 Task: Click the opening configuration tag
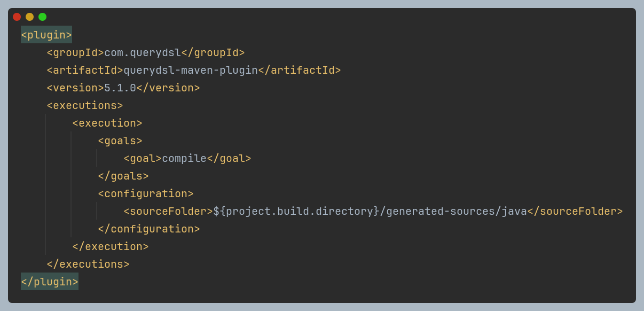coord(146,193)
